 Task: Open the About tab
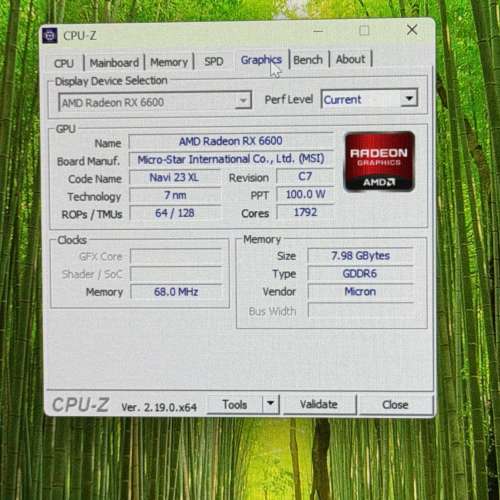[351, 59]
